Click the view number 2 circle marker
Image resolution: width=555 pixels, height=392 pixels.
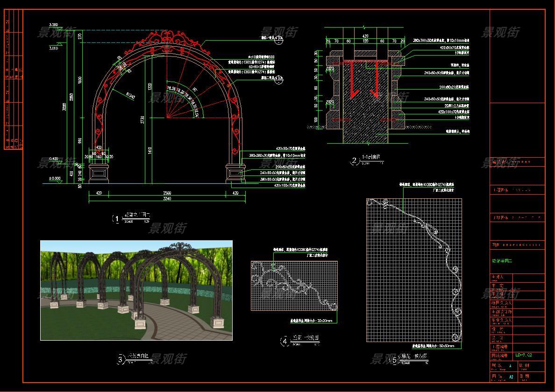click(354, 161)
